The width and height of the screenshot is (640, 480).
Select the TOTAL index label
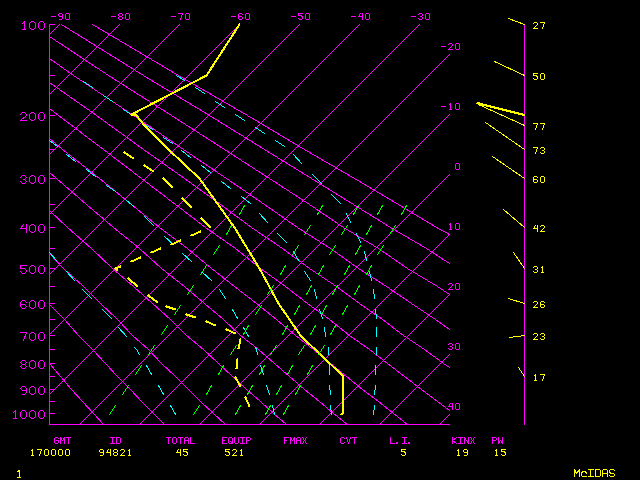181,440
